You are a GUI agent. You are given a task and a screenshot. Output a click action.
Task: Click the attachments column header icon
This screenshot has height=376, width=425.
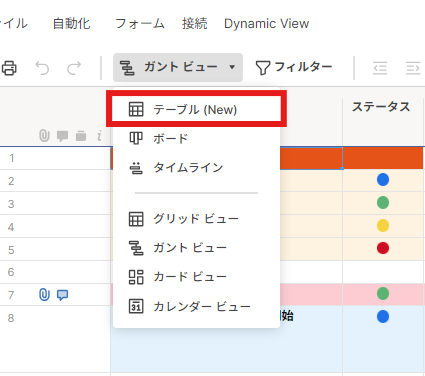tap(44, 136)
